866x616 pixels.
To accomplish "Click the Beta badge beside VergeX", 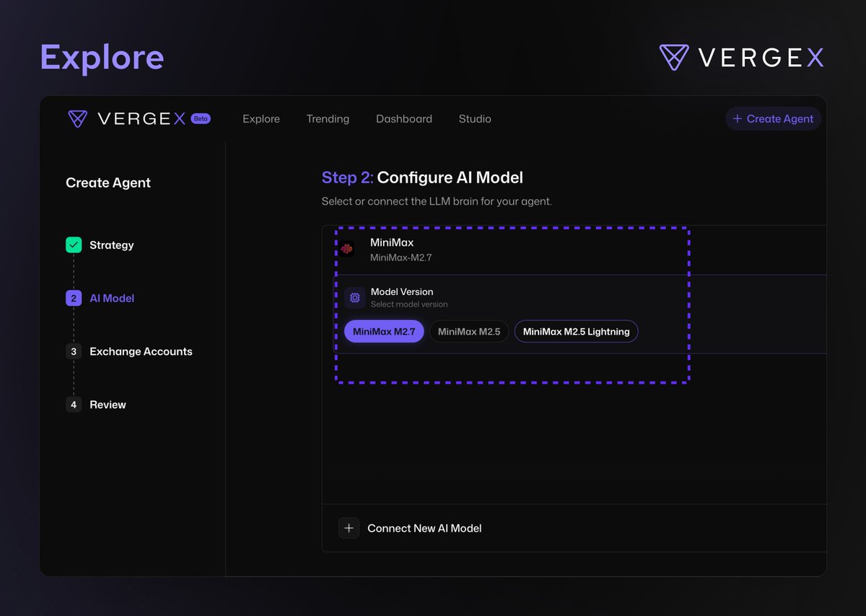I will click(201, 118).
